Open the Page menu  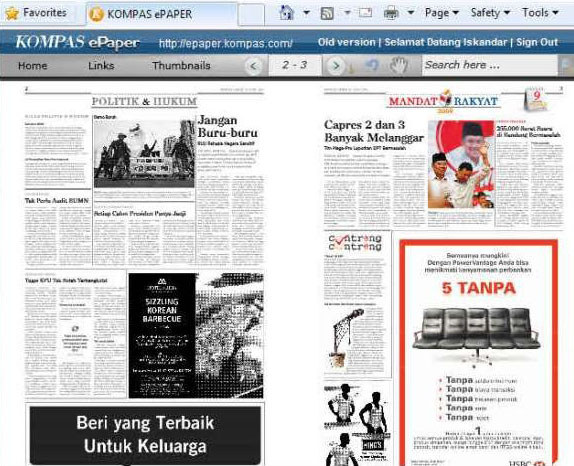(x=441, y=13)
